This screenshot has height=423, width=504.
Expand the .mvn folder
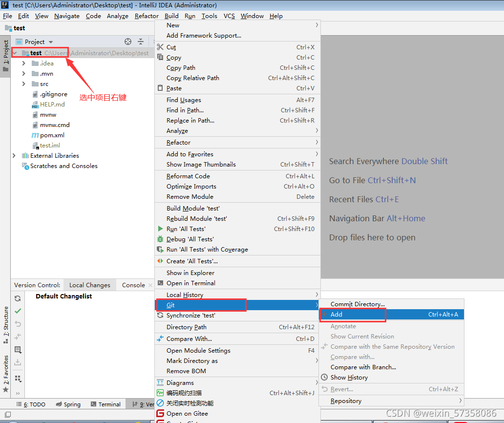click(x=23, y=74)
